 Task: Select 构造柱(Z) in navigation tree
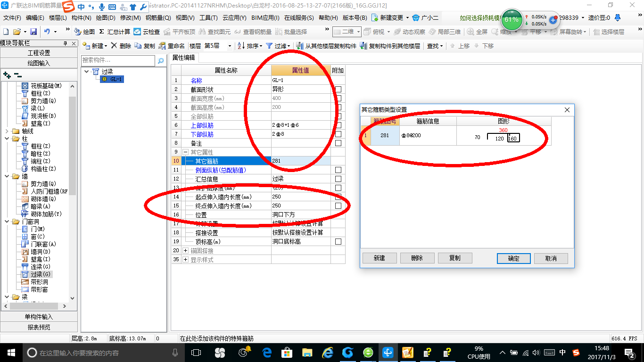click(43, 169)
